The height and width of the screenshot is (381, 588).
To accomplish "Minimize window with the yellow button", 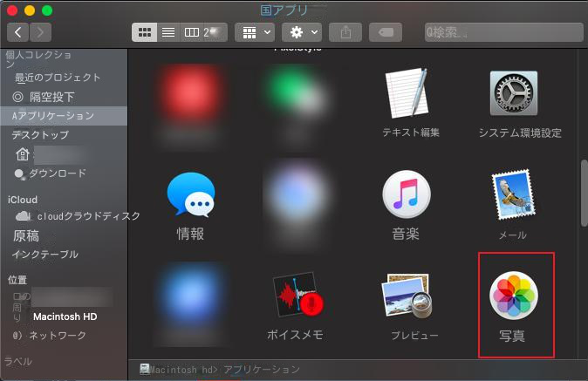I will coord(30,10).
